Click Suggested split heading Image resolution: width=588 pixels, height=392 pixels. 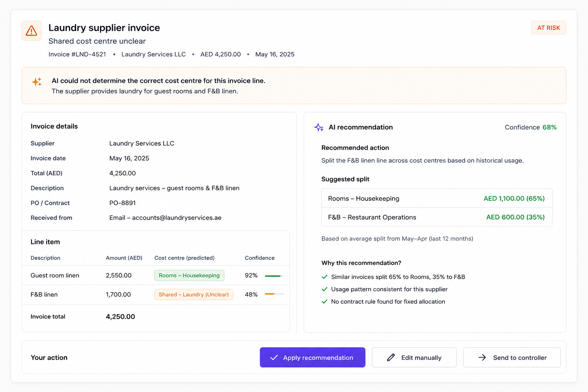[x=345, y=179]
